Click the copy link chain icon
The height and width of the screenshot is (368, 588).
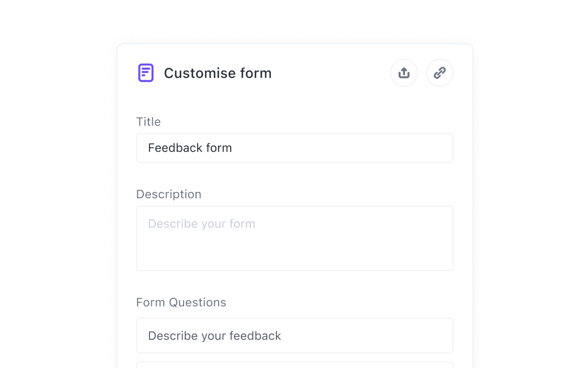[x=440, y=73]
